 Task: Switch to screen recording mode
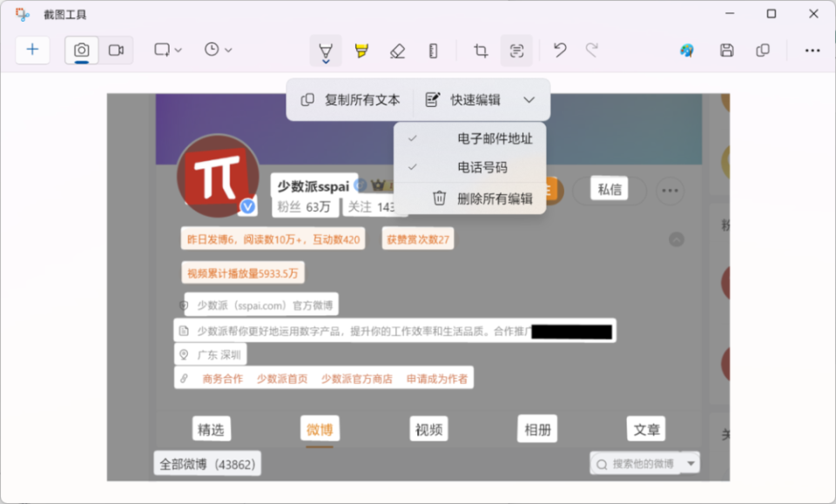(x=118, y=50)
